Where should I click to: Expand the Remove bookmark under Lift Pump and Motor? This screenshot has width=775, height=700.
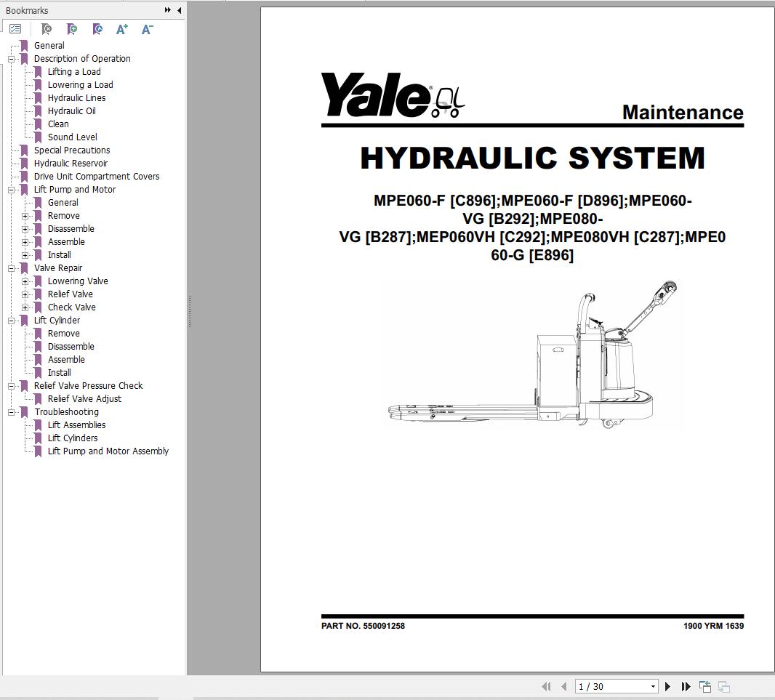tap(25, 216)
